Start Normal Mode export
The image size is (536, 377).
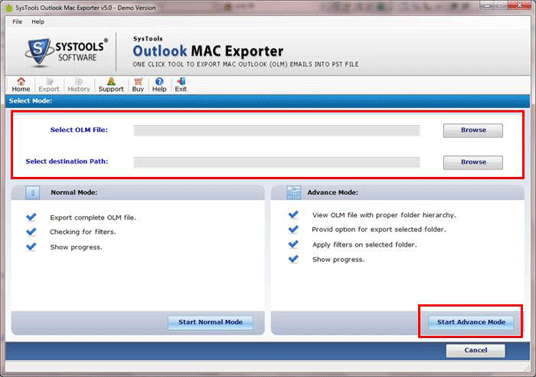pyautogui.click(x=210, y=322)
